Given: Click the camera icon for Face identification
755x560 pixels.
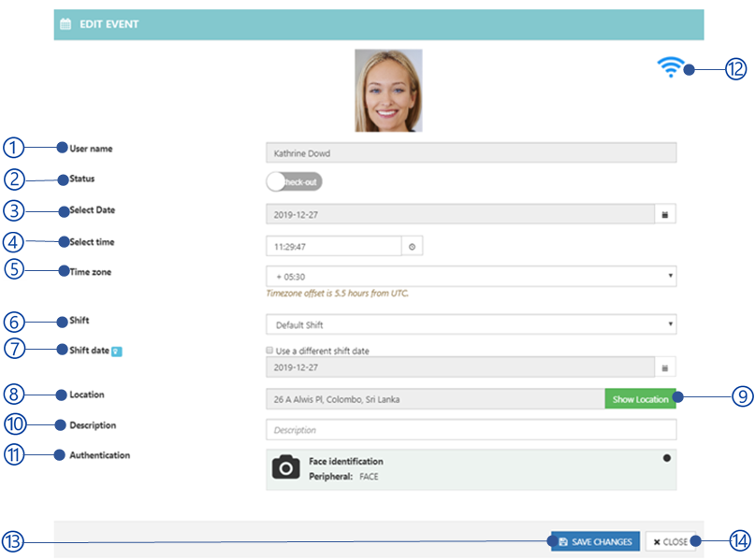Looking at the screenshot, I should point(285,467).
